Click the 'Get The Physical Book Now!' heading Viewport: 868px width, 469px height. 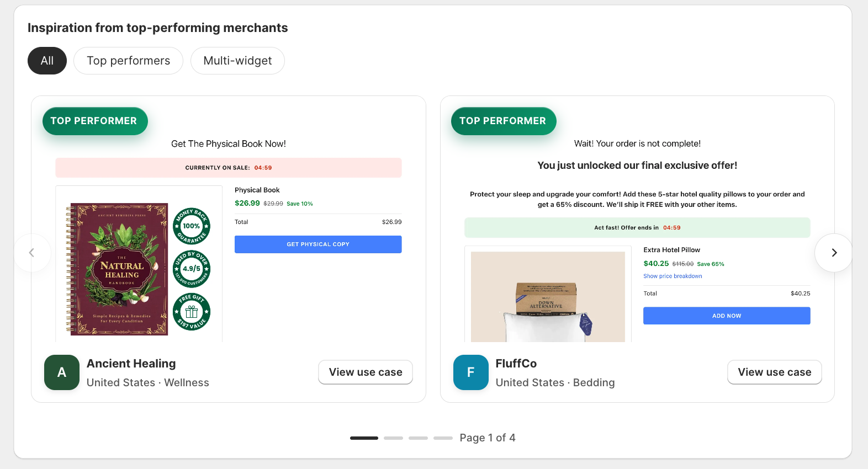point(229,144)
